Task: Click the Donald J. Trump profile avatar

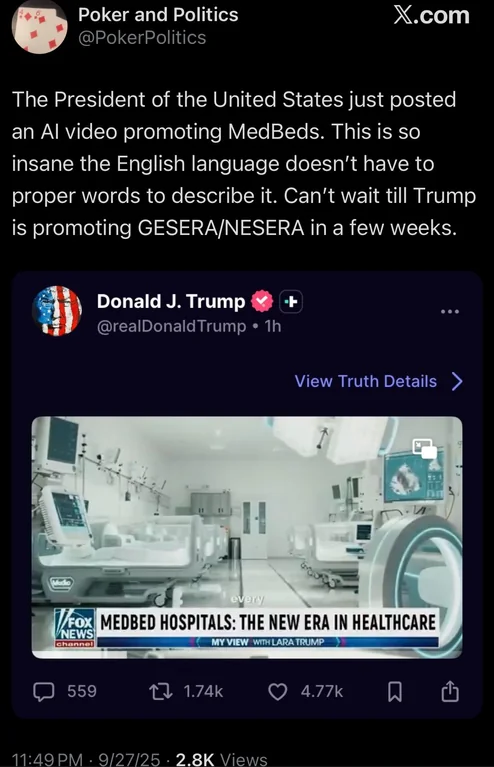Action: point(57,311)
